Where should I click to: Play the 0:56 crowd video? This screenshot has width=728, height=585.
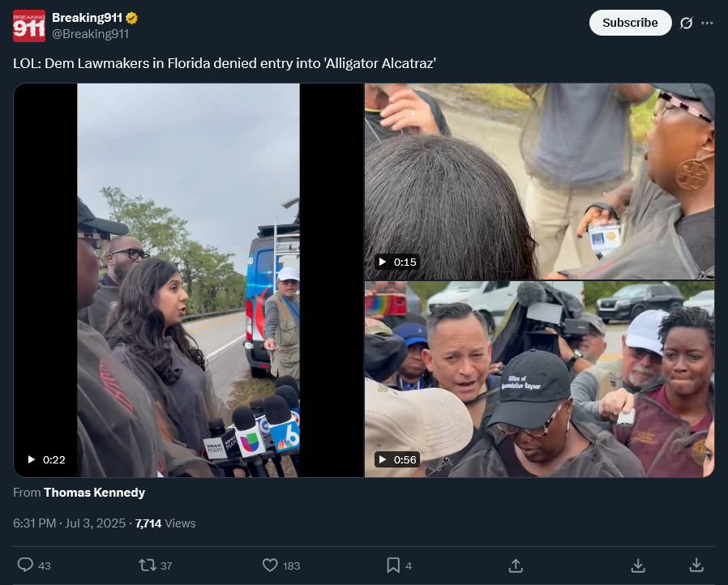(x=539, y=379)
